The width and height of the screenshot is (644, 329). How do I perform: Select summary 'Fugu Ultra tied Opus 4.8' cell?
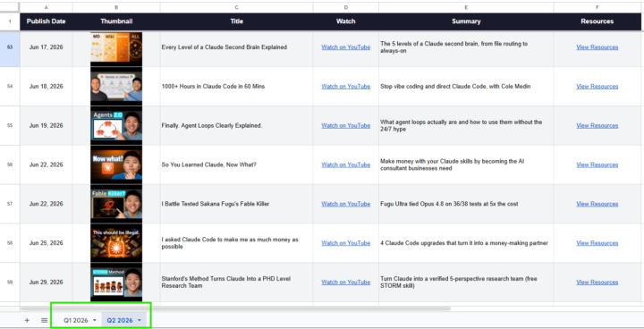pos(466,204)
